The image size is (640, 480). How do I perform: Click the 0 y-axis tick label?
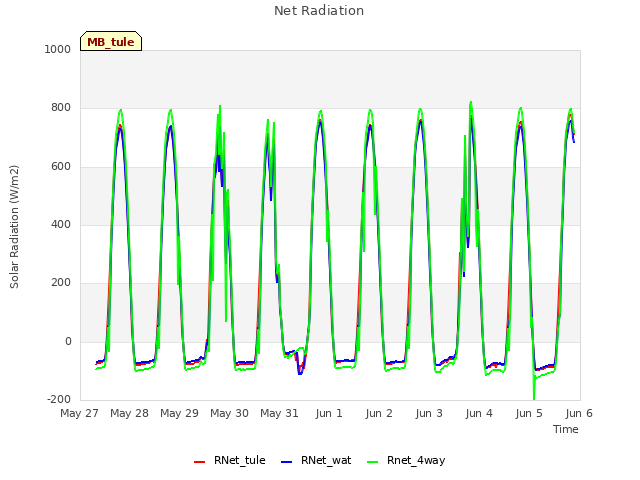[68, 342]
